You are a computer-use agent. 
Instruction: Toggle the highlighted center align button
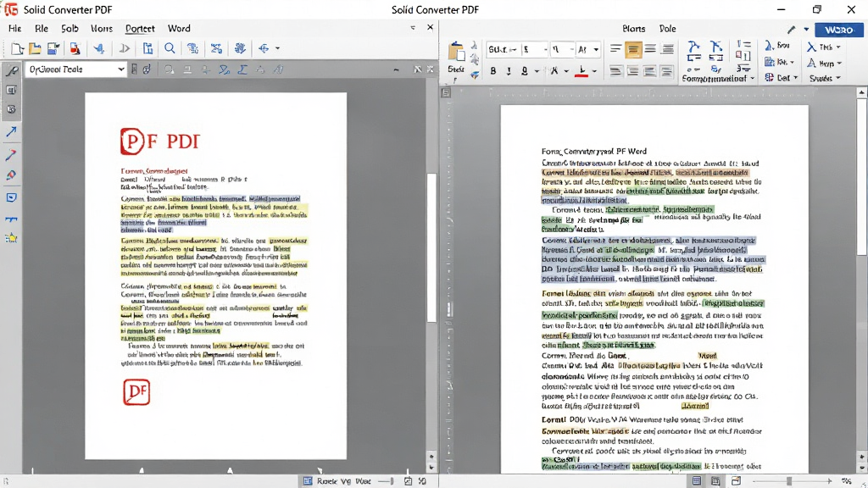(632, 50)
